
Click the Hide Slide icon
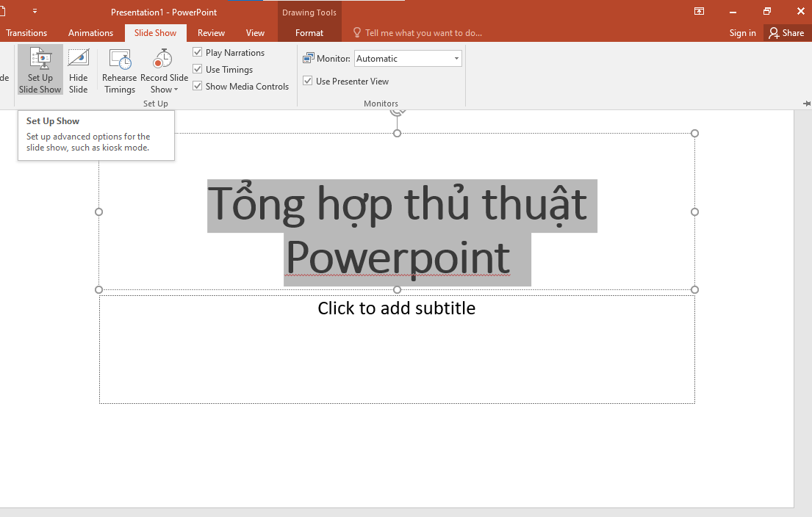click(79, 58)
